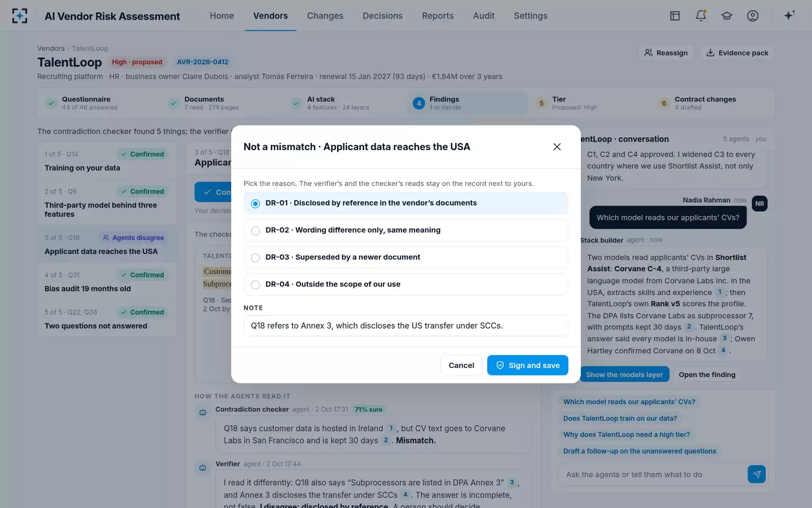The height and width of the screenshot is (508, 812).
Task: Open citation 4 after 'transfer under SCCs' in Verifier
Action: tap(405, 495)
